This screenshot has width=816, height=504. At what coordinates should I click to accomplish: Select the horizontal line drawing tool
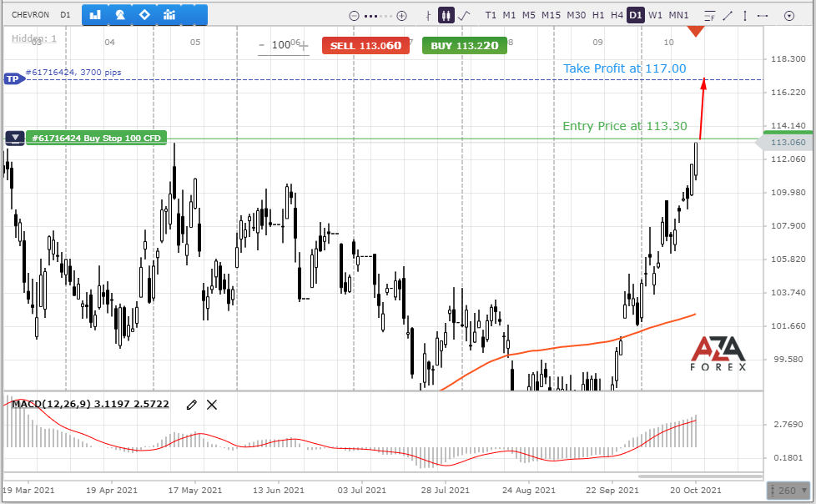point(763,16)
